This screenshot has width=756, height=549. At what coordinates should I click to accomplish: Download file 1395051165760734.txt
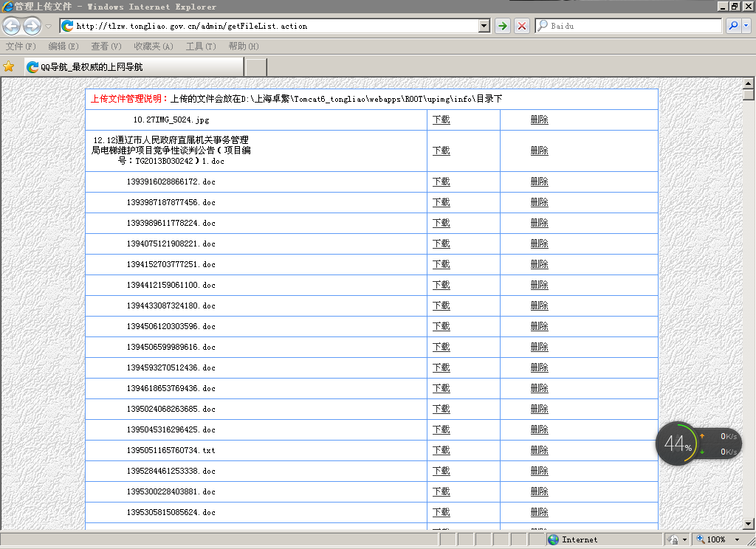[441, 450]
